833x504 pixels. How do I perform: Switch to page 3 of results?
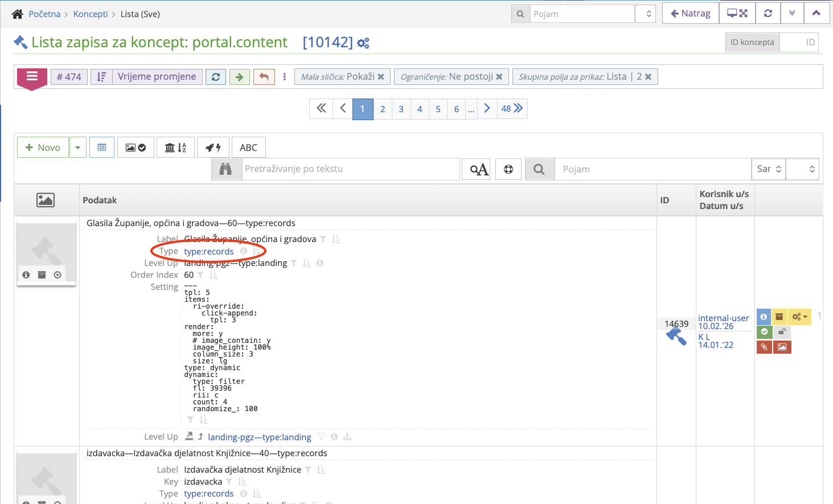401,108
